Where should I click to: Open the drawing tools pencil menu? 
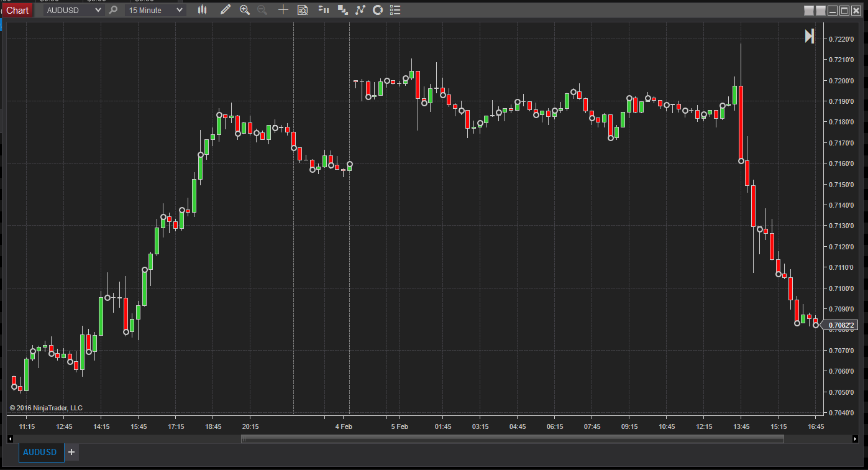coord(225,10)
